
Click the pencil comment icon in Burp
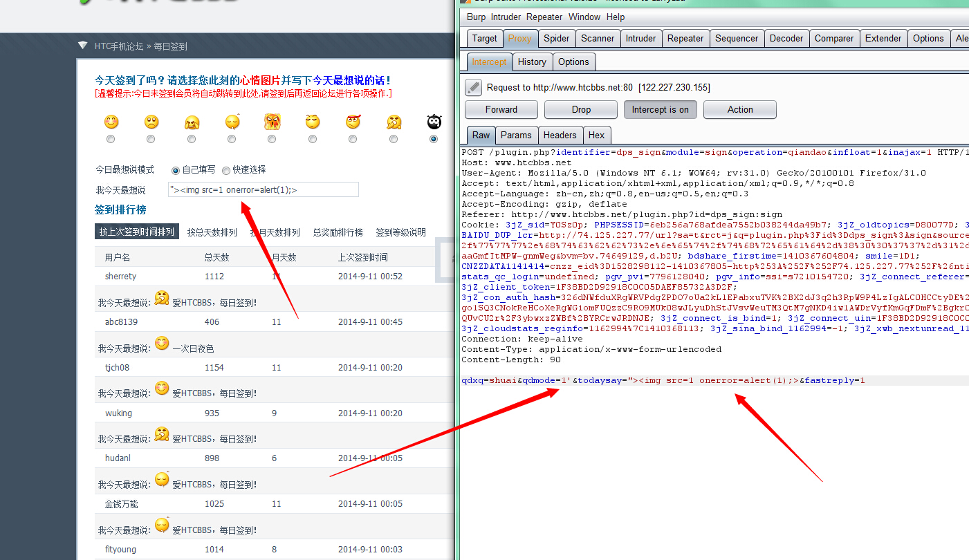tap(473, 87)
